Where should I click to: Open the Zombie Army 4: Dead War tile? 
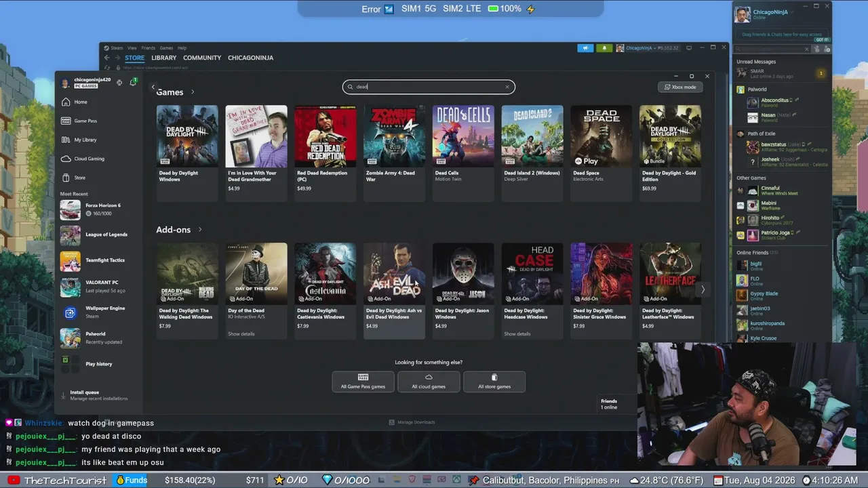(394, 153)
